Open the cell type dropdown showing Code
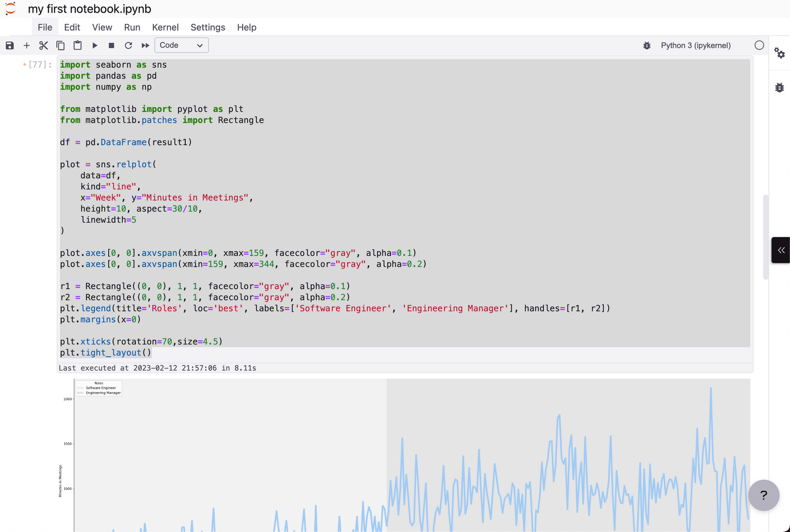Viewport: 790px width, 532px height. [x=181, y=45]
